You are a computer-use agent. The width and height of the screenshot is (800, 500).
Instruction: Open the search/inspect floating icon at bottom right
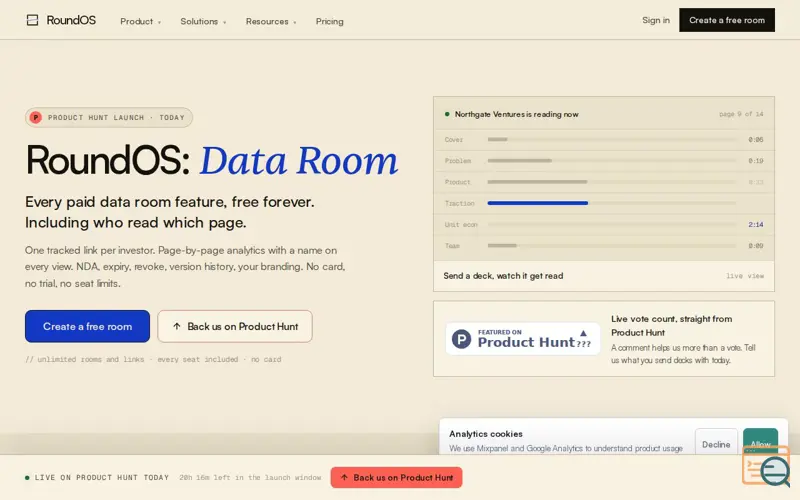tap(767, 466)
